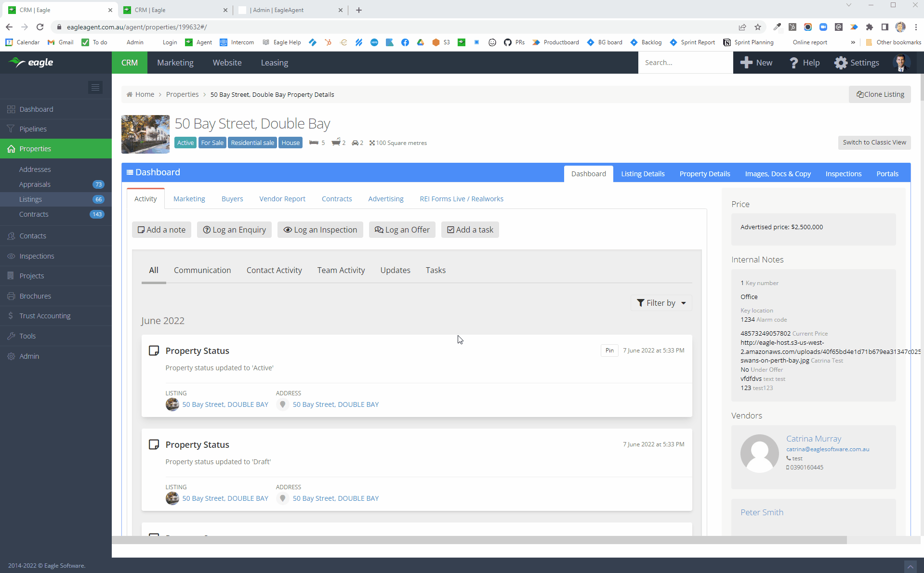This screenshot has width=924, height=573.
Task: Click the Log an Inspection button
Action: 320,230
